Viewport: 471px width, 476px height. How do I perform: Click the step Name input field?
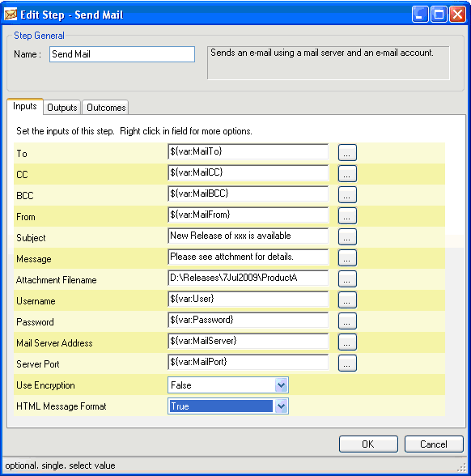click(x=122, y=54)
